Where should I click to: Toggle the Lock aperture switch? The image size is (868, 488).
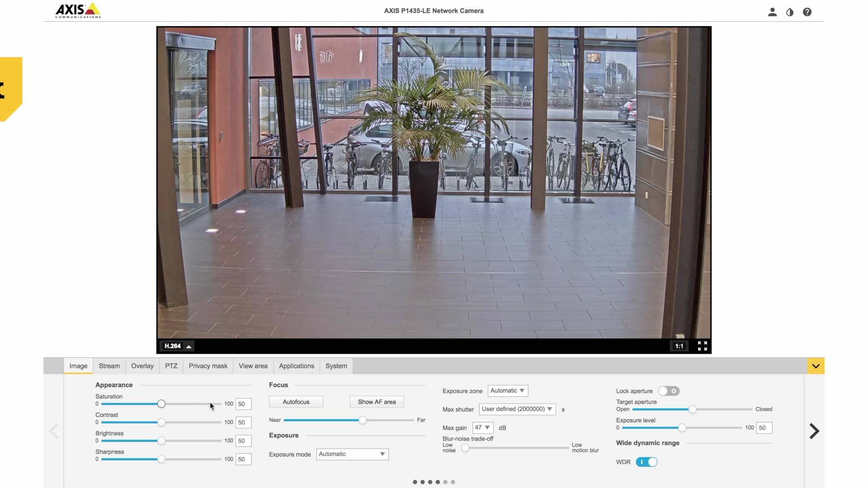[x=669, y=391]
